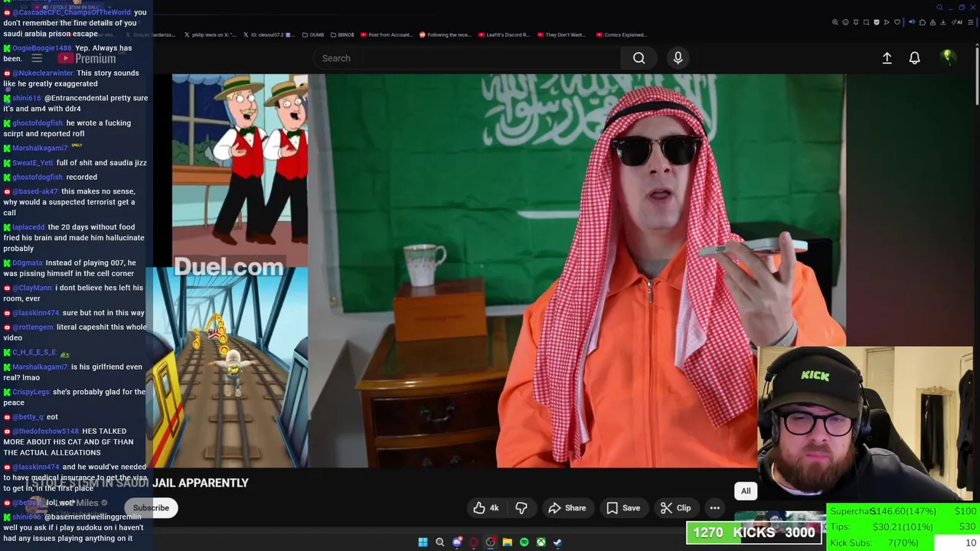Click the blue speaker icon in browser toolbar

point(912,22)
